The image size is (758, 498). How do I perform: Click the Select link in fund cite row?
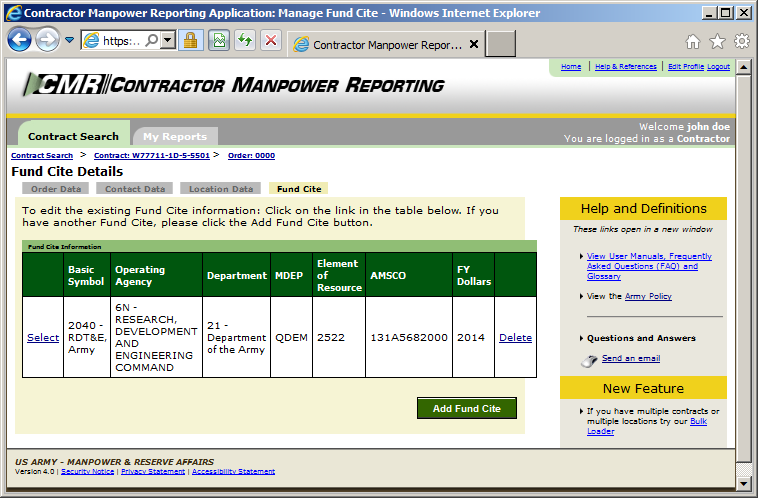coord(43,338)
